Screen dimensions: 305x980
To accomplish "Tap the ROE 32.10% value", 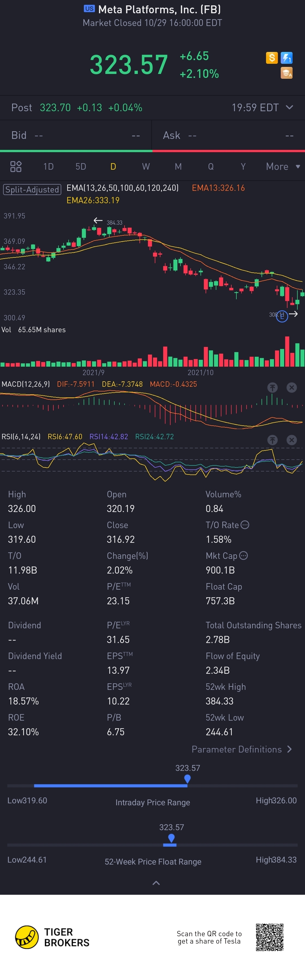I will (23, 732).
